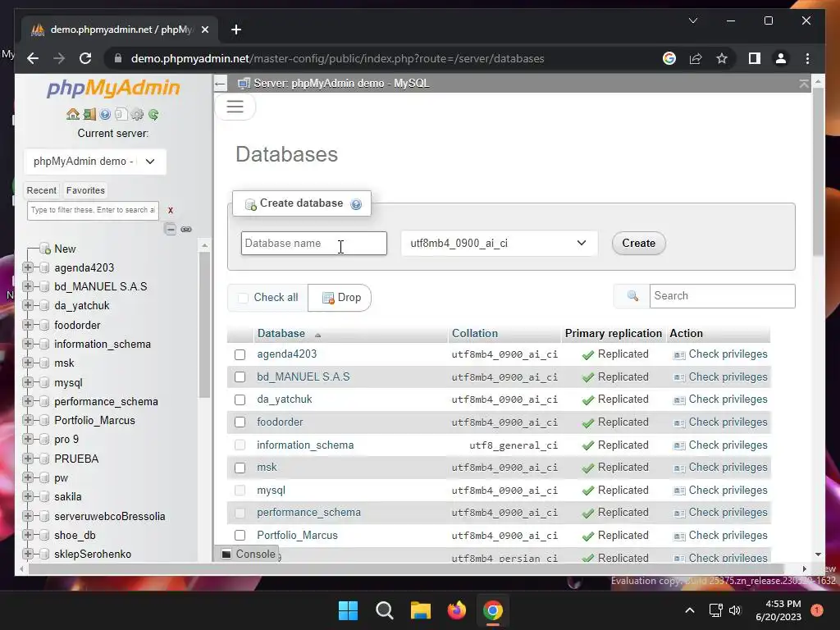
Task: Open Chrome profile icon
Action: click(781, 58)
